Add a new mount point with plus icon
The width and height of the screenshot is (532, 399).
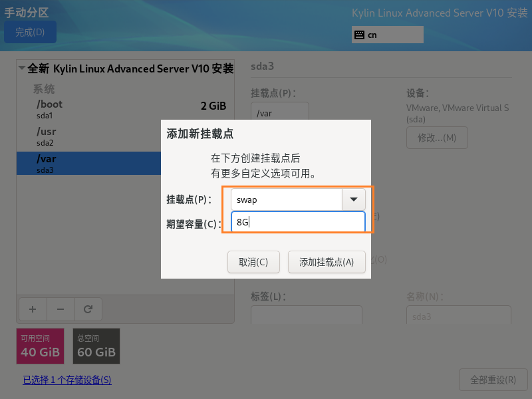[x=33, y=309]
